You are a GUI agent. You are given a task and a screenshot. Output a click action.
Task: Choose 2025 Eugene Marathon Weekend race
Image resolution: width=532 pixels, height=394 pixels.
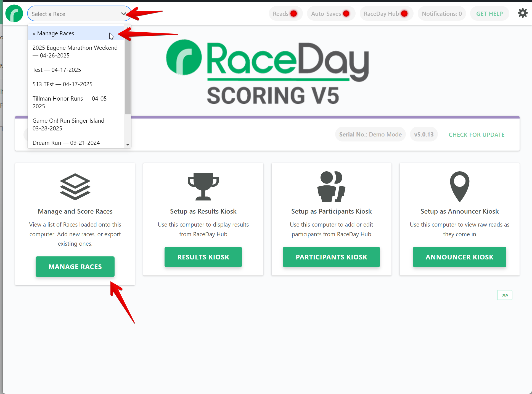coord(75,52)
